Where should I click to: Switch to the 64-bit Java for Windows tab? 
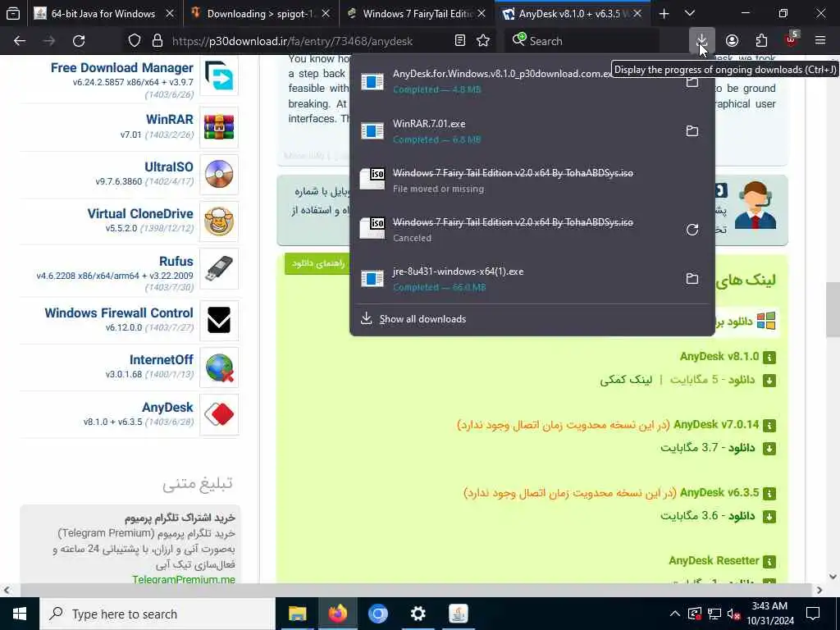[x=104, y=13]
